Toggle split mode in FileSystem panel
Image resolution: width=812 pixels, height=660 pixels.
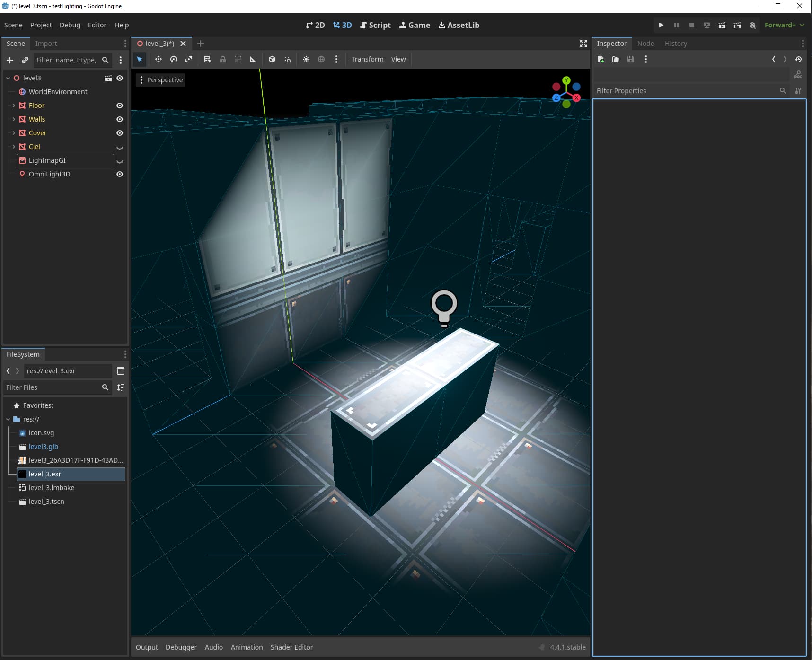tap(121, 371)
